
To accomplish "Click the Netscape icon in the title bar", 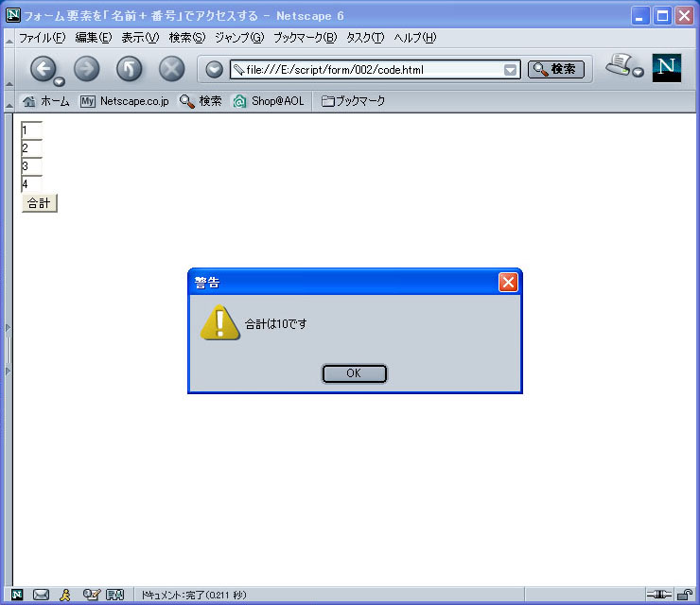I will tap(13, 15).
